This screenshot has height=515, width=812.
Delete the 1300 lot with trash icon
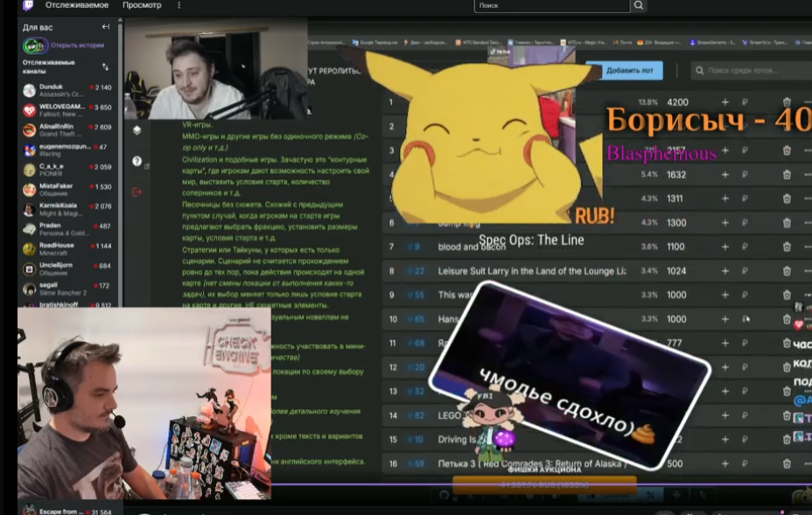pos(787,223)
